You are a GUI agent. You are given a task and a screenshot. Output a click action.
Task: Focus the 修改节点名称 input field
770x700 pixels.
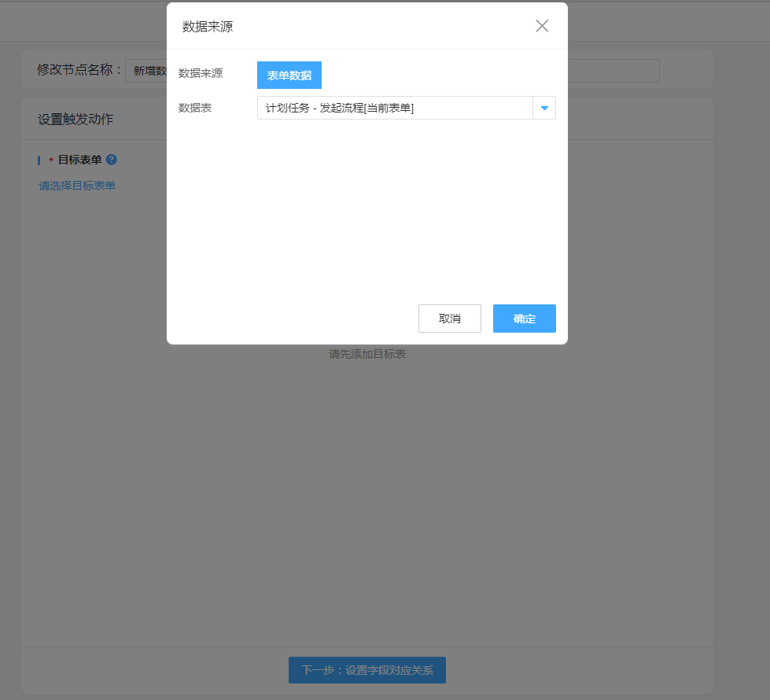click(146, 71)
